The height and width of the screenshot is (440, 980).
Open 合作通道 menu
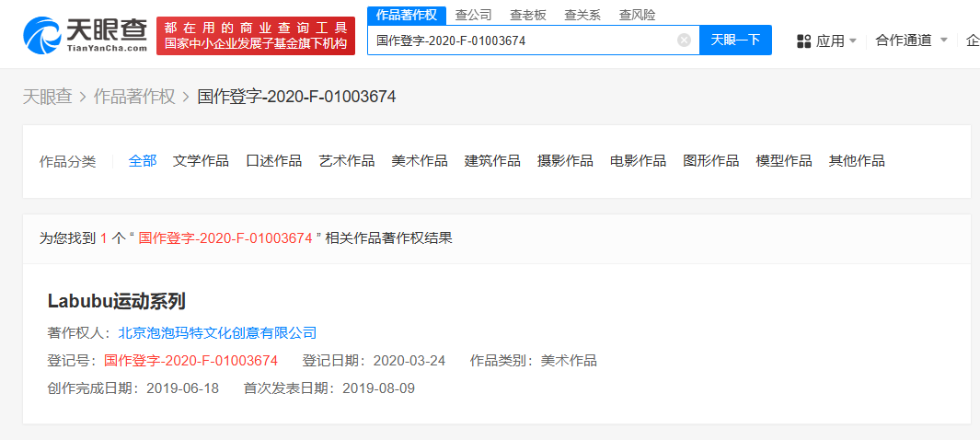click(x=904, y=41)
